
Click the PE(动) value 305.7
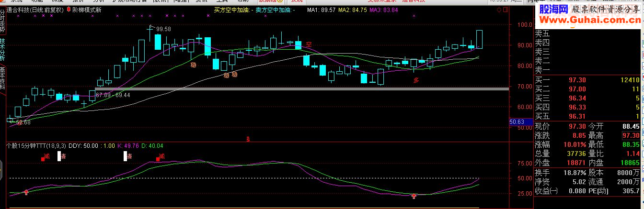coord(631,190)
